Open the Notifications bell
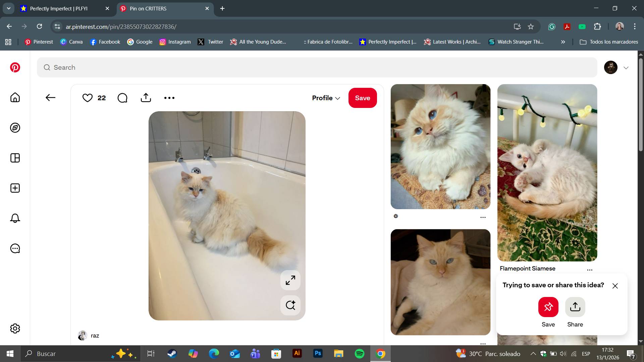The height and width of the screenshot is (362, 644). (15, 218)
